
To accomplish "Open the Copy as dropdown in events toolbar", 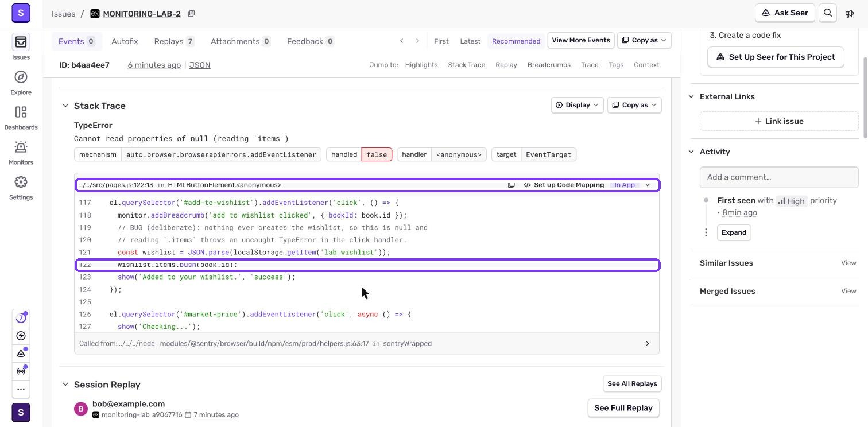I will click(644, 40).
